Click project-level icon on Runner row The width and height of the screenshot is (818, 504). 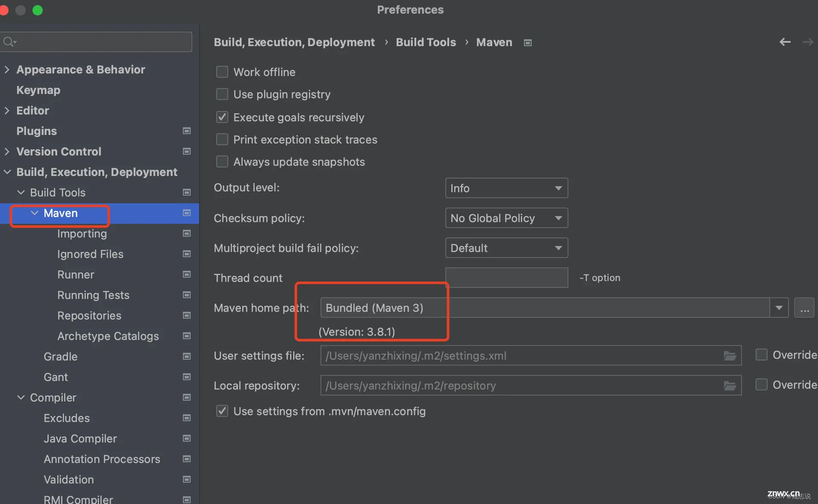pyautogui.click(x=187, y=274)
